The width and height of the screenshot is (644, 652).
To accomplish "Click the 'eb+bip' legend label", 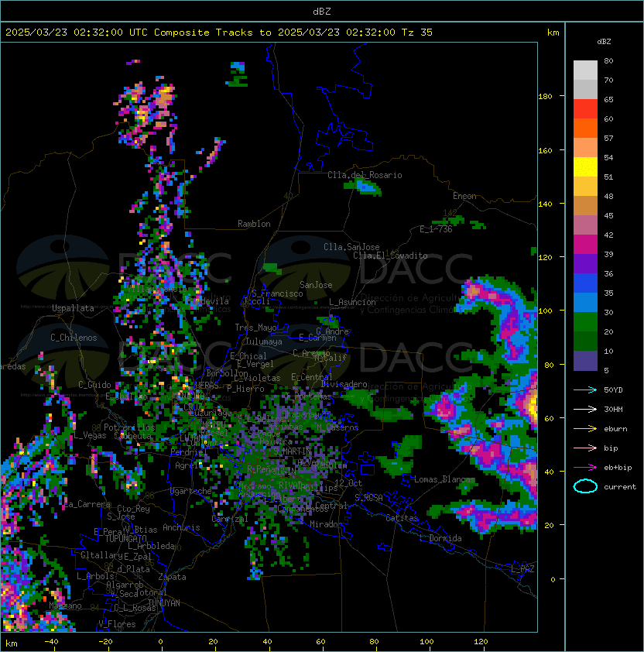I will 618,468.
